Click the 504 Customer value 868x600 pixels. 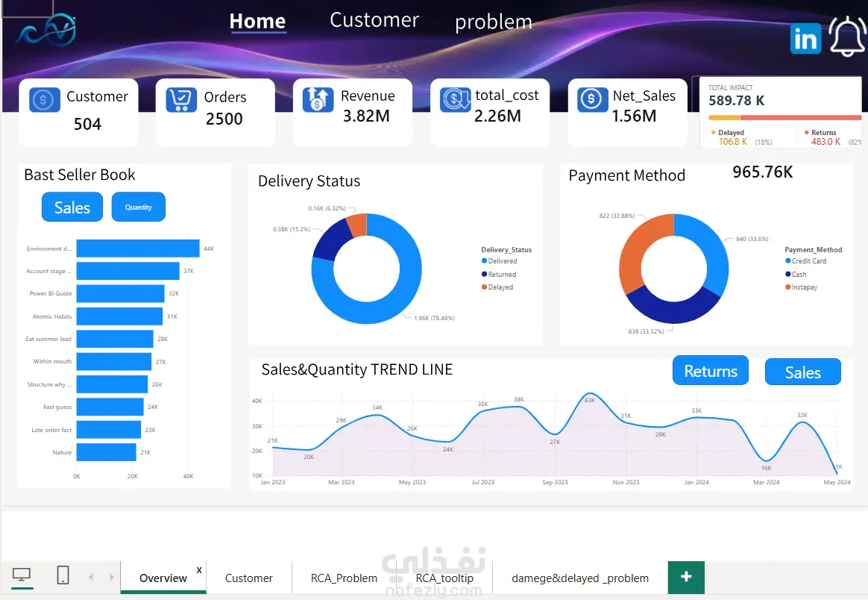[87, 124]
